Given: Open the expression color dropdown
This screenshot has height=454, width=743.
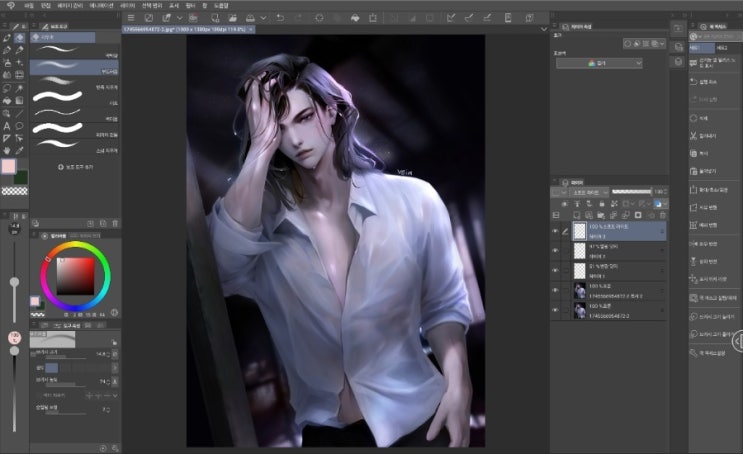Looking at the screenshot, I should pyautogui.click(x=599, y=63).
